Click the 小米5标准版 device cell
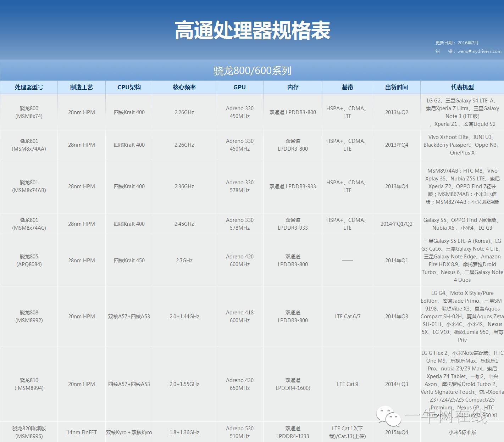Screen dimensions: 504x442 [x=463, y=432]
